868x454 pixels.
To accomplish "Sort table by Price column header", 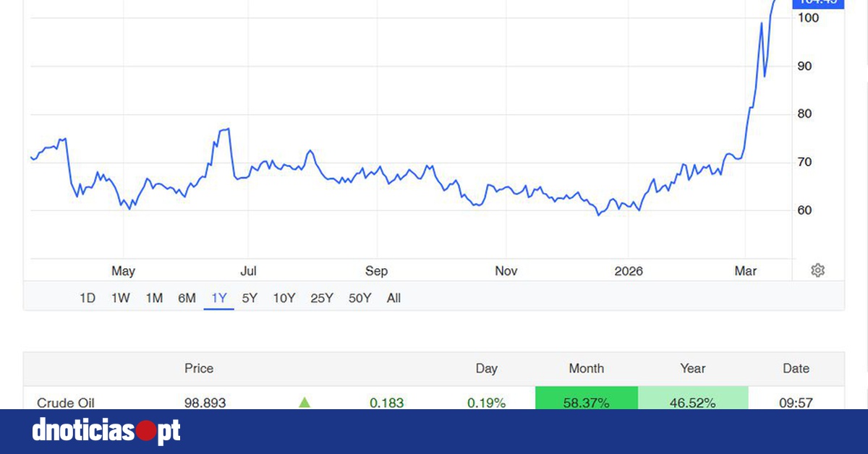I will click(199, 369).
